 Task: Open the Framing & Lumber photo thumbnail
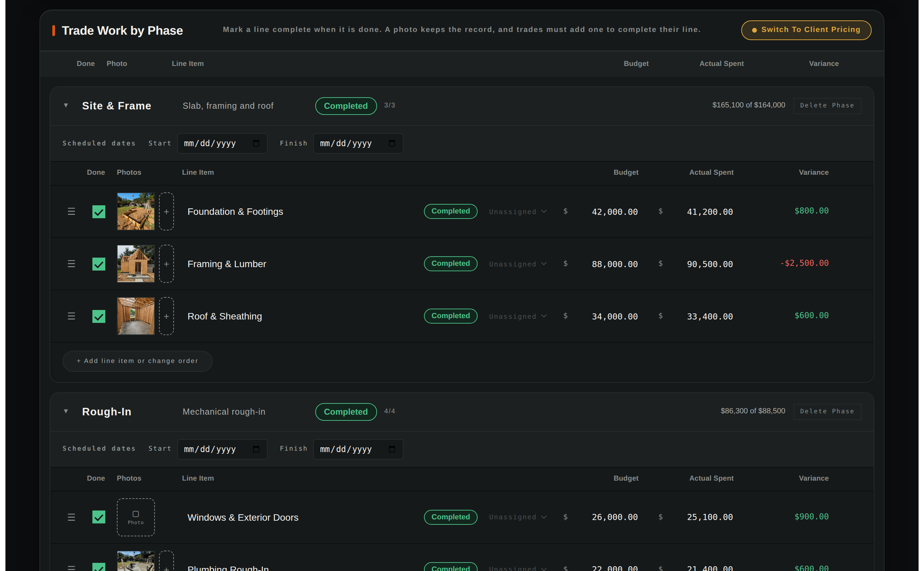click(136, 264)
